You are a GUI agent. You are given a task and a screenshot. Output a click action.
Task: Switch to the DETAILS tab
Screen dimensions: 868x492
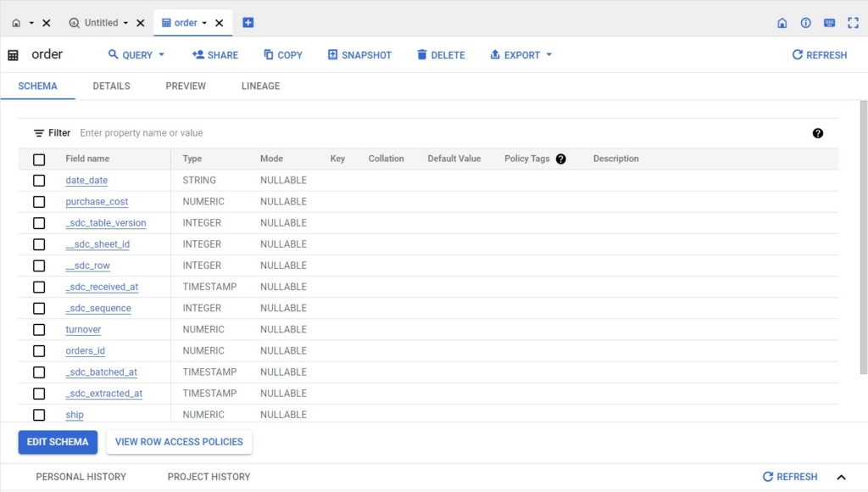pos(111,86)
